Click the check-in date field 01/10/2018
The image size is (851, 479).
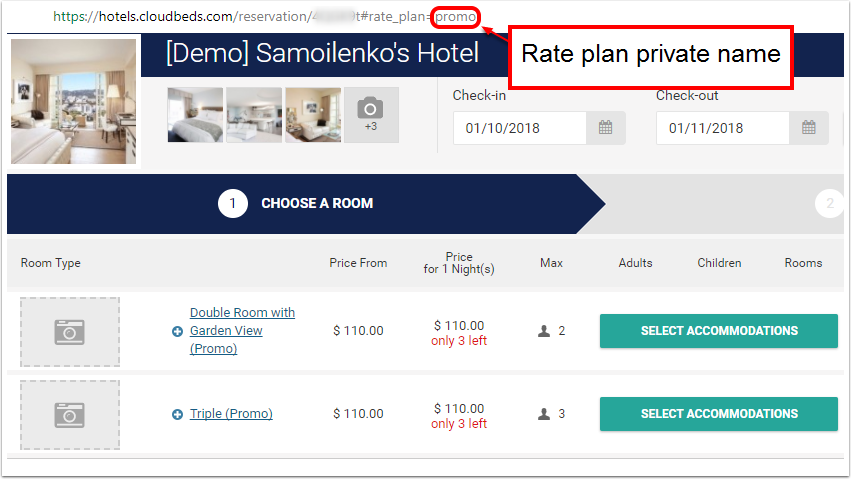click(518, 128)
